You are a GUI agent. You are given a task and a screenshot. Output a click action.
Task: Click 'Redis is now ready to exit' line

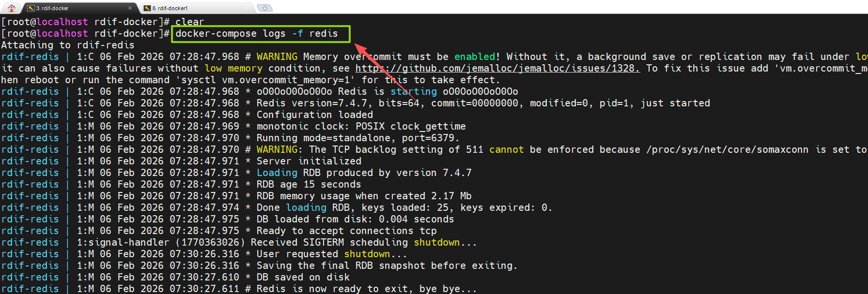tap(366, 289)
